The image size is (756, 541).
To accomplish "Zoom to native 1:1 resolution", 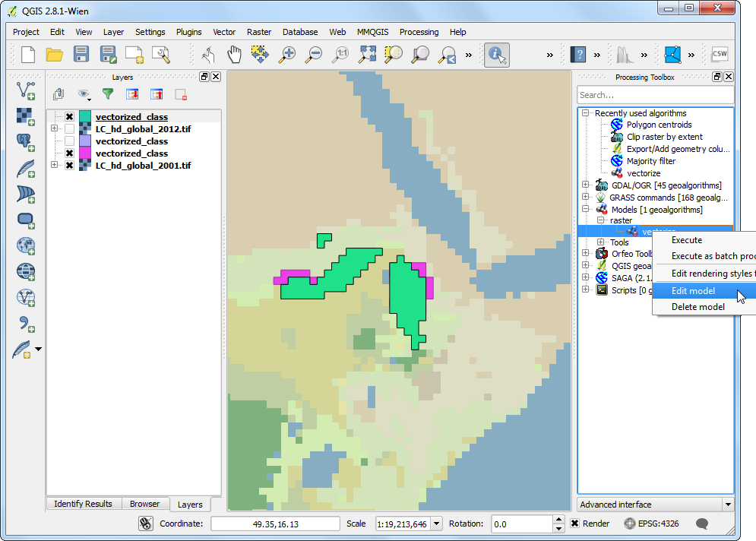I will (340, 55).
